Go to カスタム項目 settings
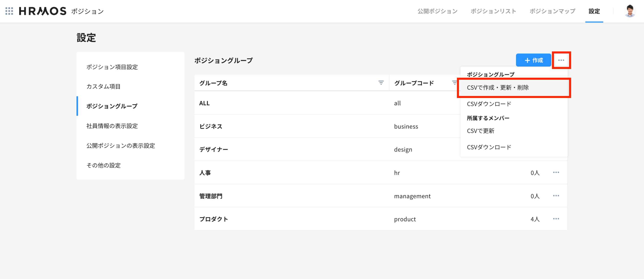The image size is (644, 279). pyautogui.click(x=103, y=87)
